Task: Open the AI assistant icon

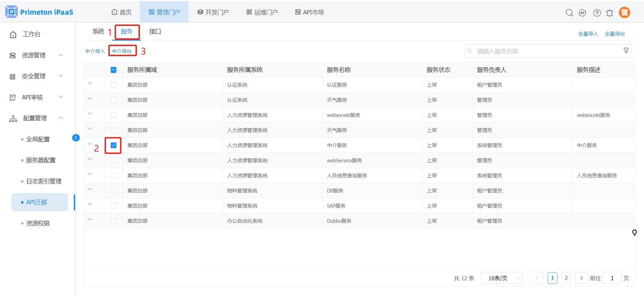Action: pyautogui.click(x=582, y=13)
